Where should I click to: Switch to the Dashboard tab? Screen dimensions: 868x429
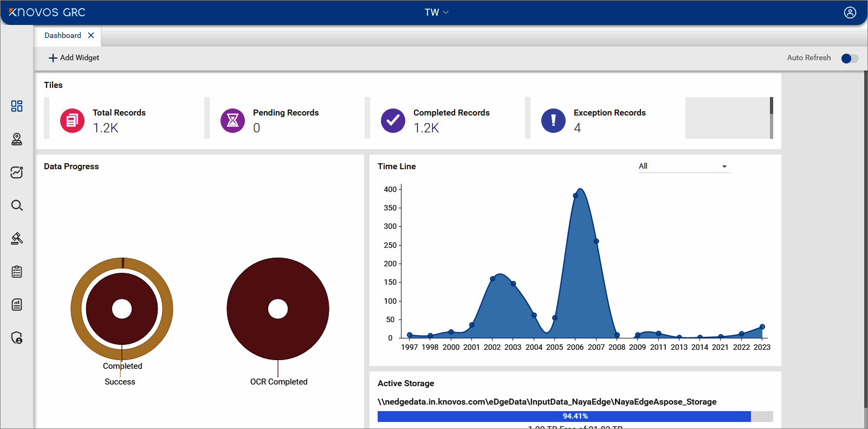pos(63,36)
